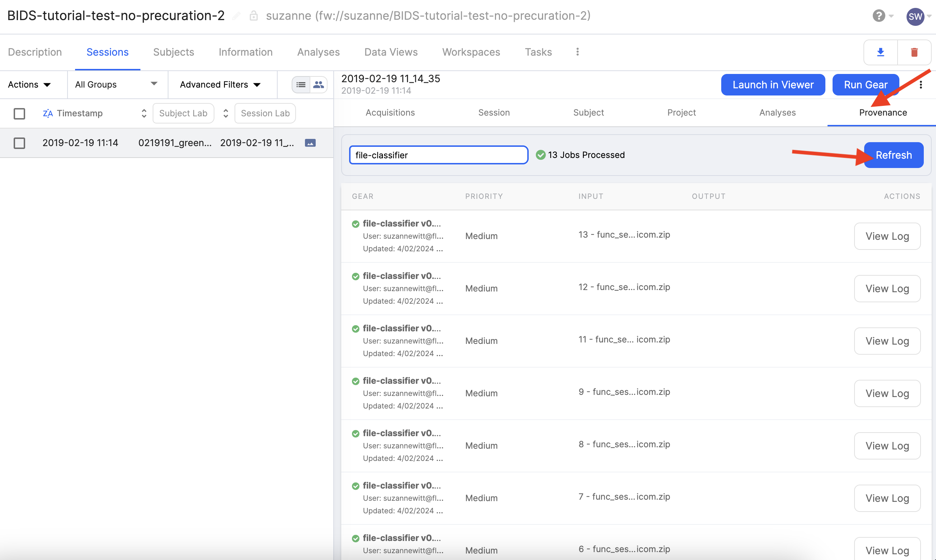
Task: Click status icon of job 13 file-classifier
Action: (355, 224)
